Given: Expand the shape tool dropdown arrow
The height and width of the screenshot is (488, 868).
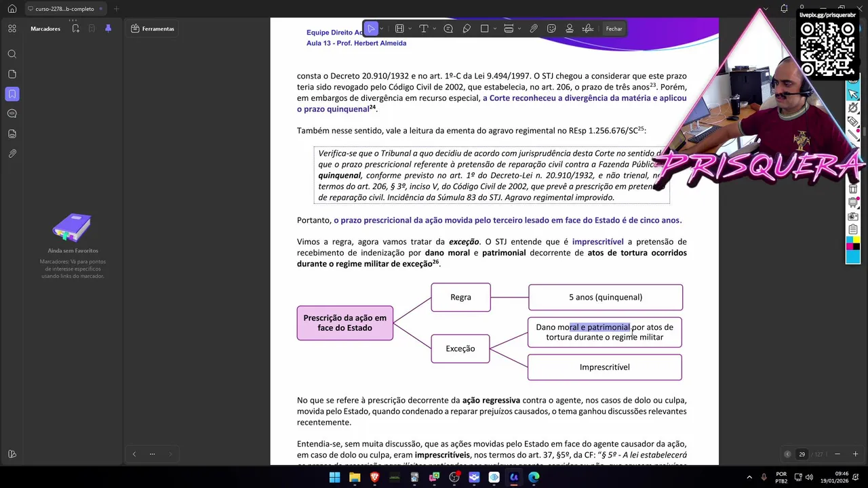Looking at the screenshot, I should tap(494, 28).
